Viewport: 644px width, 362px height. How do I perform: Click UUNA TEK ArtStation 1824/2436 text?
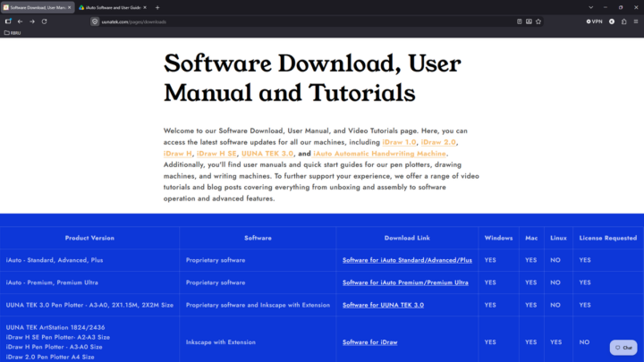(55, 327)
